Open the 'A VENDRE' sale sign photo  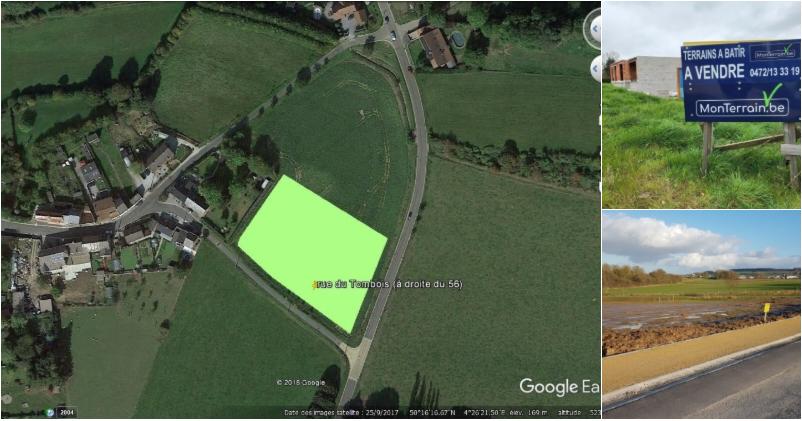pos(701,105)
